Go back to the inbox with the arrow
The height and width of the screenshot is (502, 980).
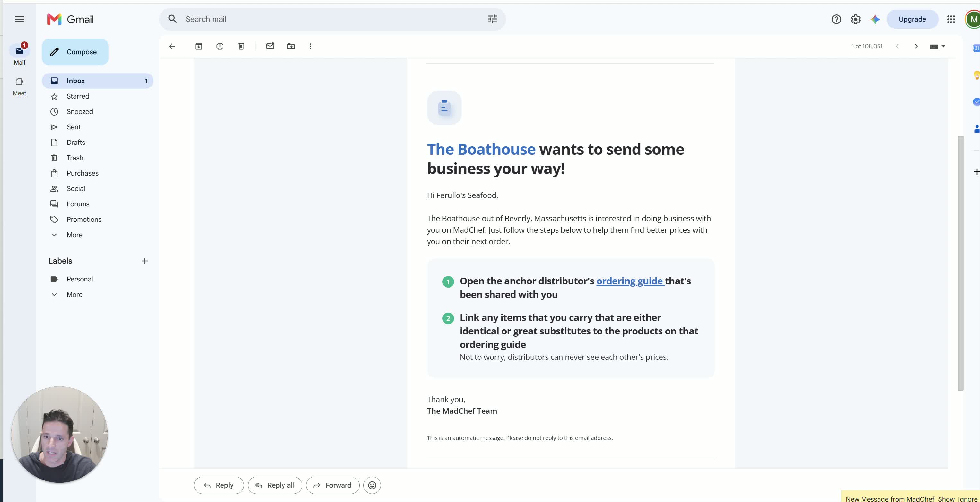[172, 46]
